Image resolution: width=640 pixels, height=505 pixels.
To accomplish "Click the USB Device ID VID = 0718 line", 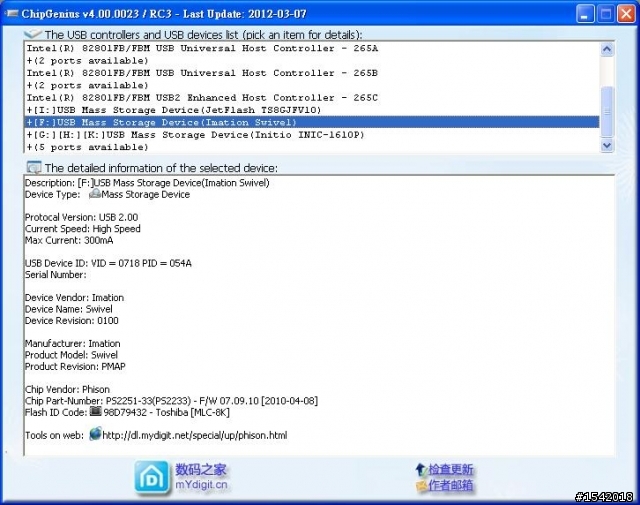I will tap(108, 263).
